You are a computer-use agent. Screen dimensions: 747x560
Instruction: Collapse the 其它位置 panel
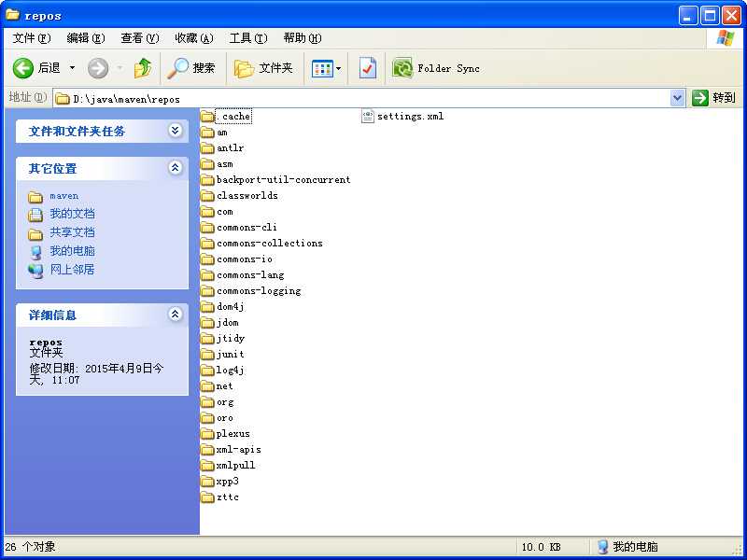[x=176, y=168]
